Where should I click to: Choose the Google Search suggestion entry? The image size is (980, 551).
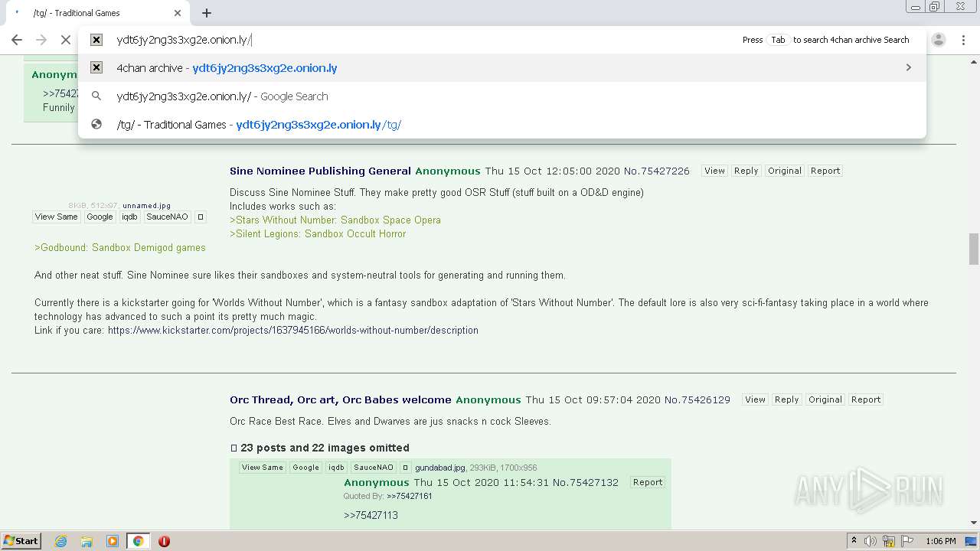point(502,96)
